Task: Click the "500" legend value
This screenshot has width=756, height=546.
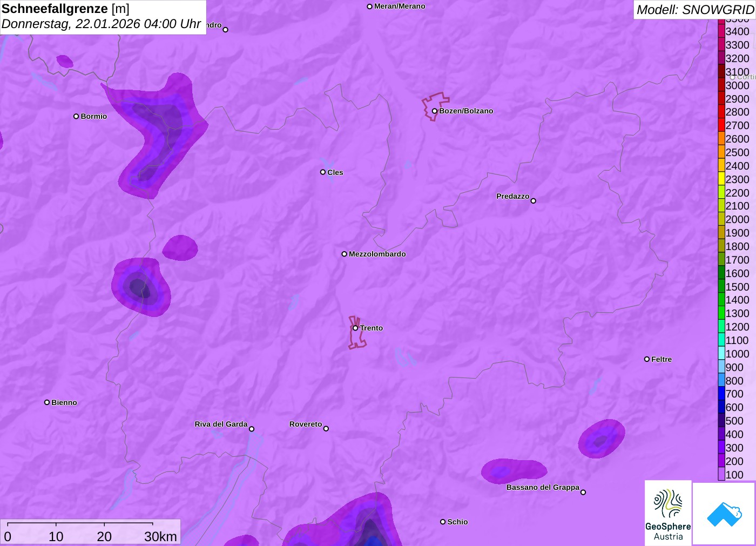Action: pos(734,421)
